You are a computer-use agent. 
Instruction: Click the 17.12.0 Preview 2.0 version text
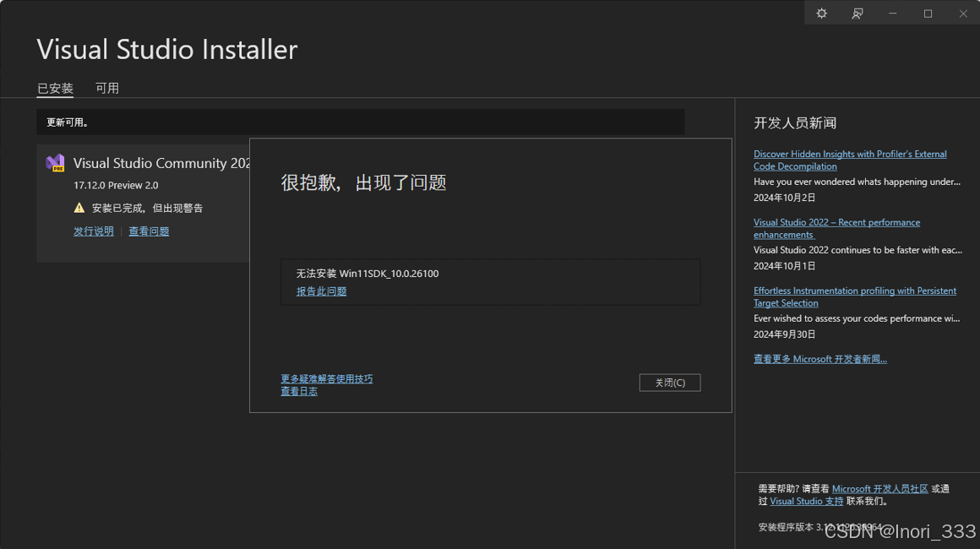click(x=116, y=185)
